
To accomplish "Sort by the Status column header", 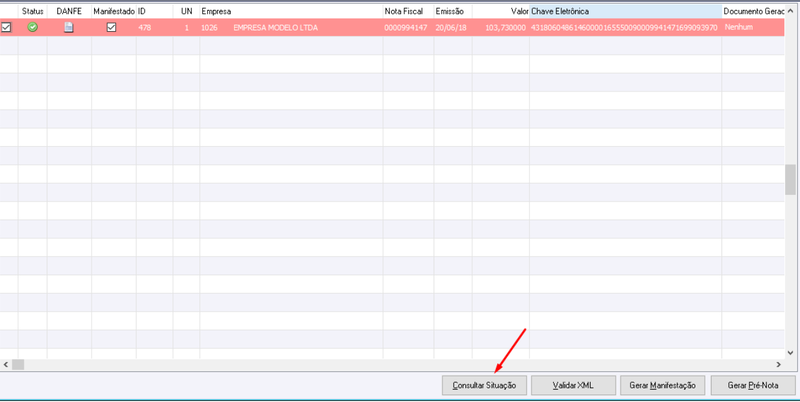I will [x=33, y=11].
